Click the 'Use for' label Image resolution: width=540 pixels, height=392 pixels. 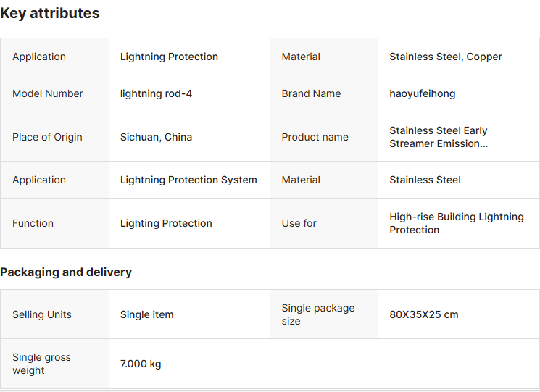pyautogui.click(x=299, y=223)
